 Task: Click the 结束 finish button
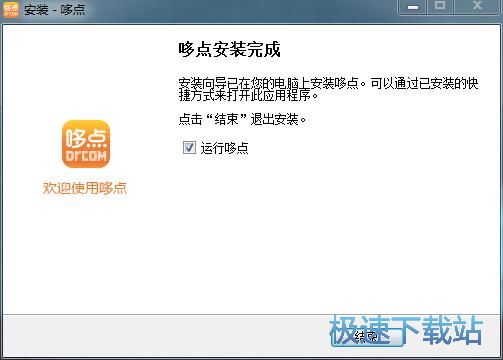click(367, 336)
